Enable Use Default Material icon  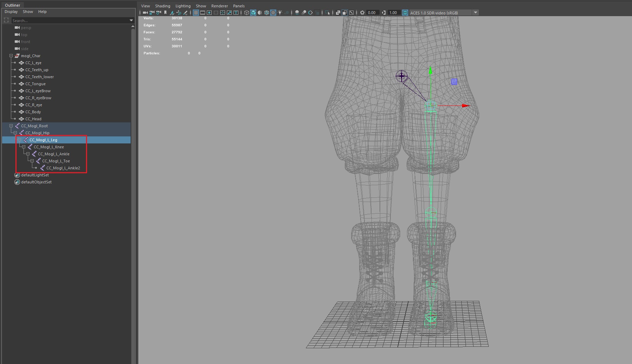(x=260, y=13)
